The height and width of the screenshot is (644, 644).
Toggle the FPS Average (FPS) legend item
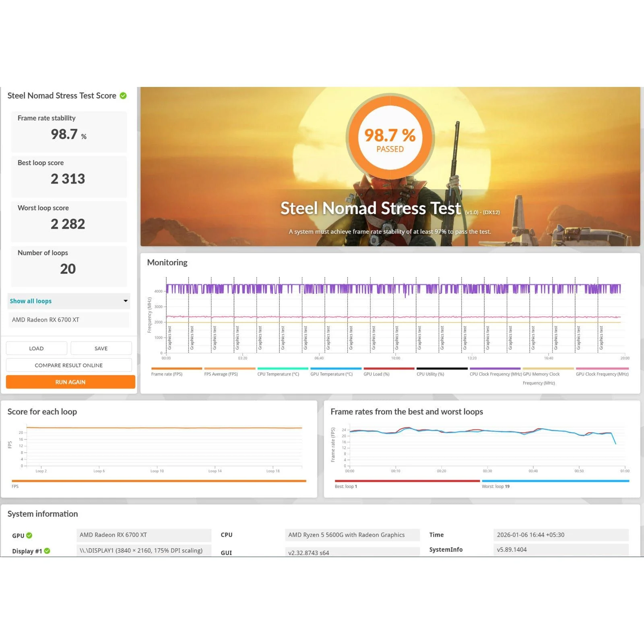(229, 372)
